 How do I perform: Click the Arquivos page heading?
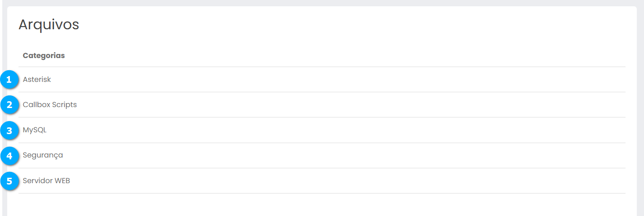point(49,25)
